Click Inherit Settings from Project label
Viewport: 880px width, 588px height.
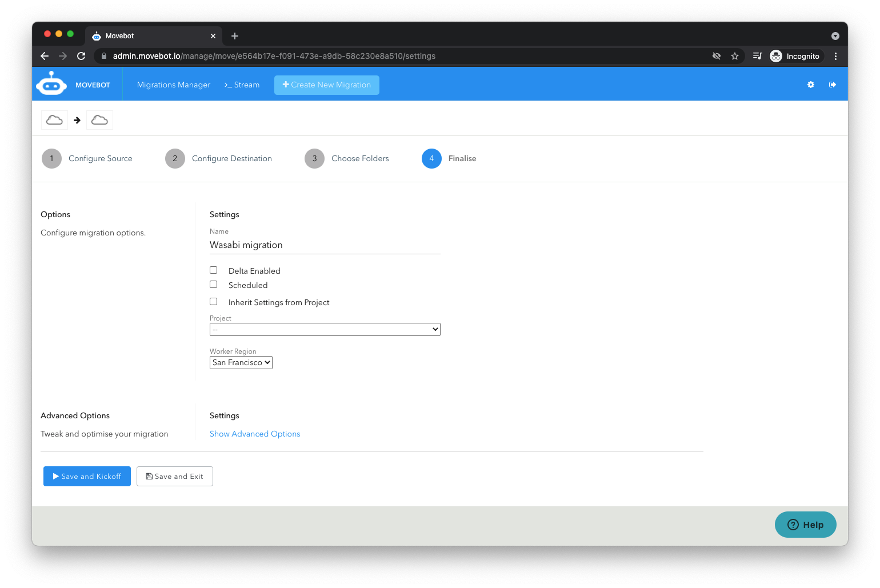[279, 302]
